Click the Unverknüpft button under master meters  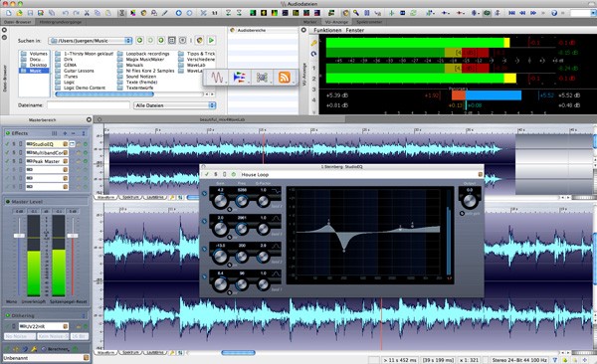[x=34, y=301]
